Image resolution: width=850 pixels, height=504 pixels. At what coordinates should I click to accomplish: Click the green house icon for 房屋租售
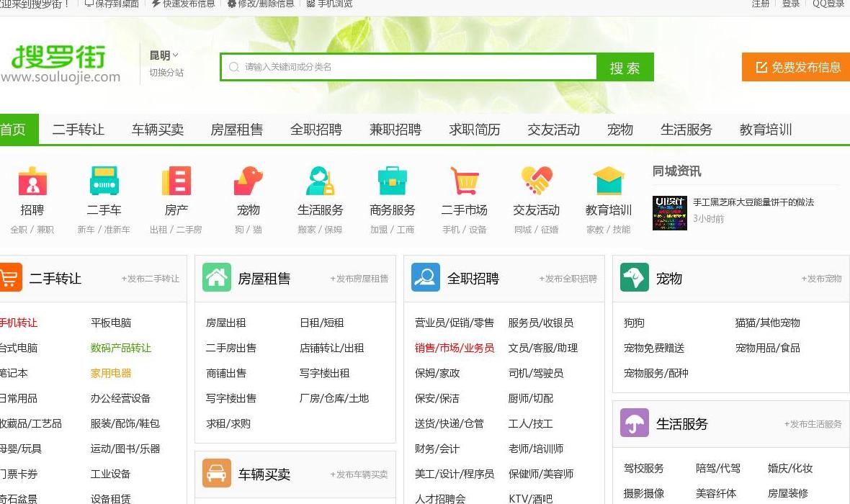tap(217, 277)
